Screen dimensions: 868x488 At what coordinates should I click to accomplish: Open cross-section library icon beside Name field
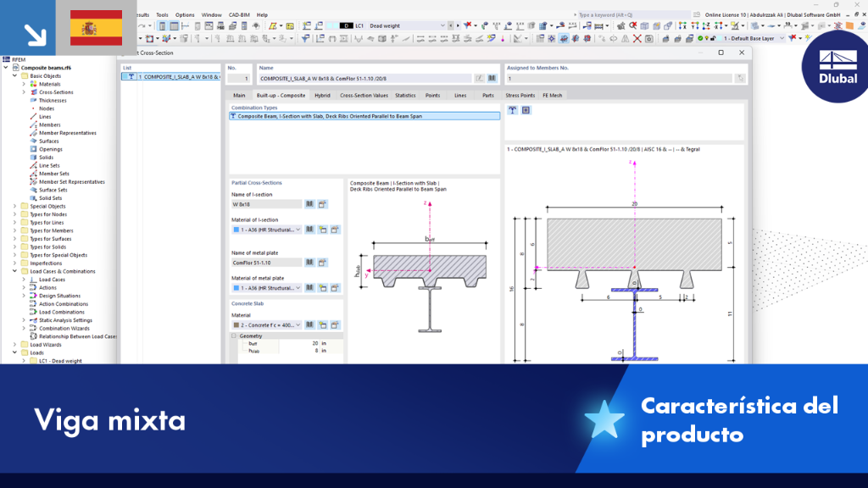492,79
